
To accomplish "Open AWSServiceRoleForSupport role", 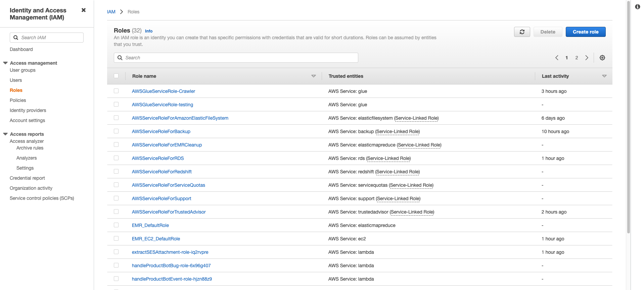I will pyautogui.click(x=162, y=198).
